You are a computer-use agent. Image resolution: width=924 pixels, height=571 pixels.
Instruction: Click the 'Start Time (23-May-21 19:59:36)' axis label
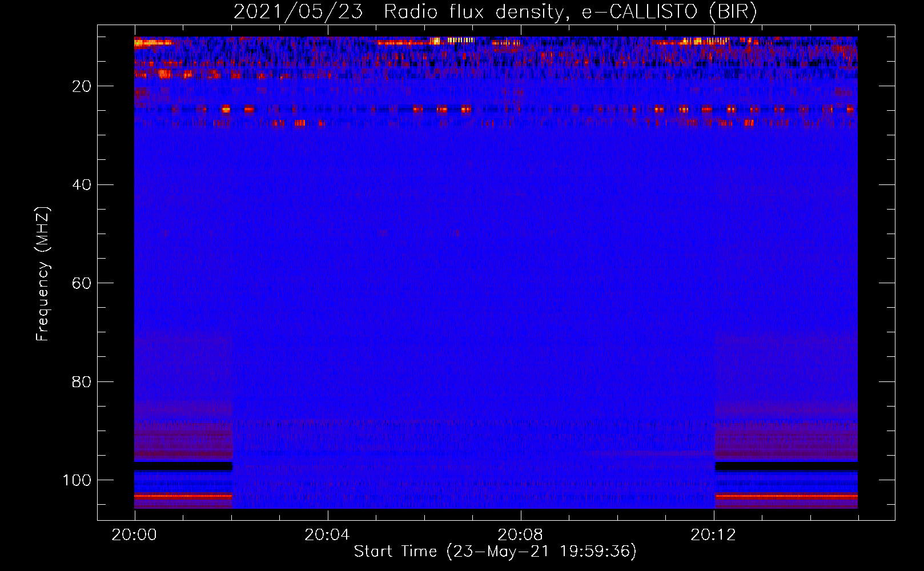[495, 552]
